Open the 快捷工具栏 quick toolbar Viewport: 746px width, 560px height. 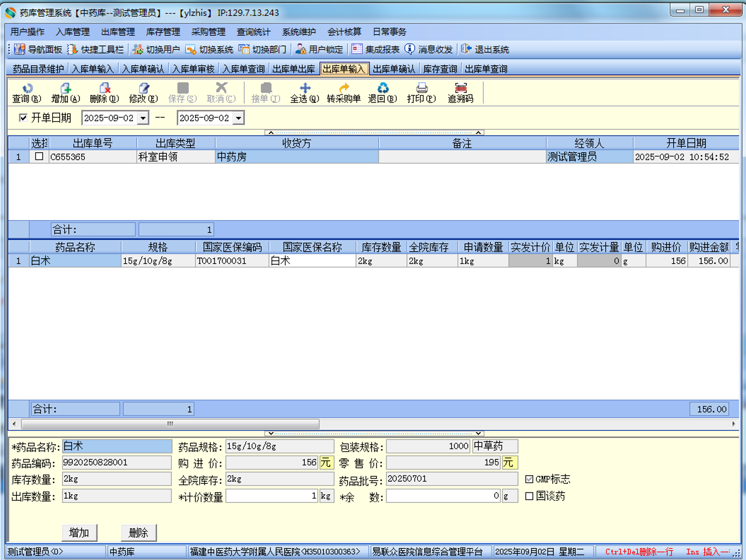[x=96, y=49]
